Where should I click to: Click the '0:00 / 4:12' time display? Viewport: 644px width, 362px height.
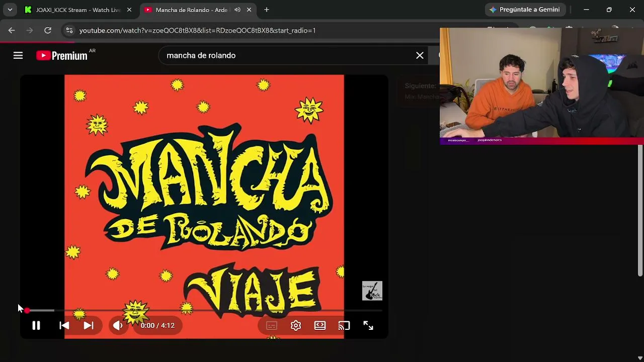point(157,326)
